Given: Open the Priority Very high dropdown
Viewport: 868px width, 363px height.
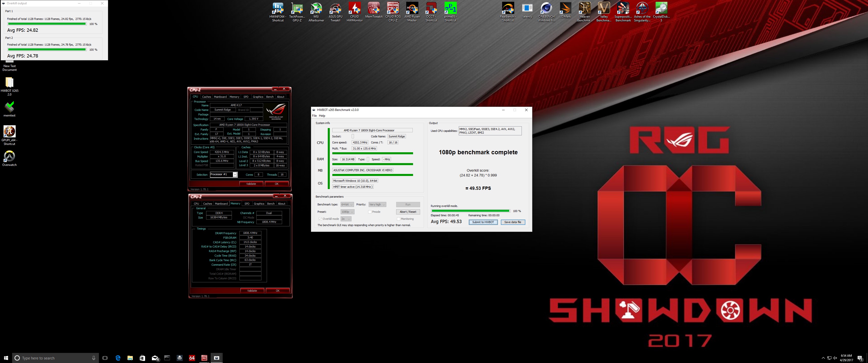Looking at the screenshot, I should [377, 204].
